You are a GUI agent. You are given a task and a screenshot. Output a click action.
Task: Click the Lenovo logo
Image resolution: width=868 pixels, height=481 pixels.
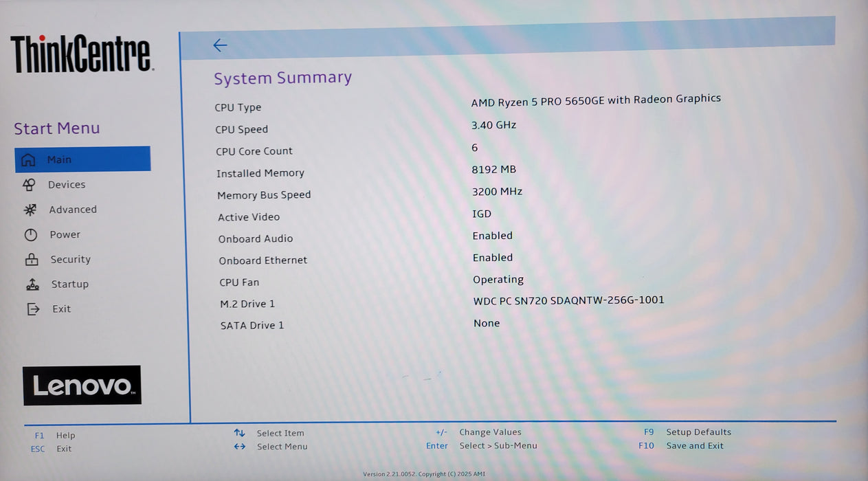(x=82, y=385)
